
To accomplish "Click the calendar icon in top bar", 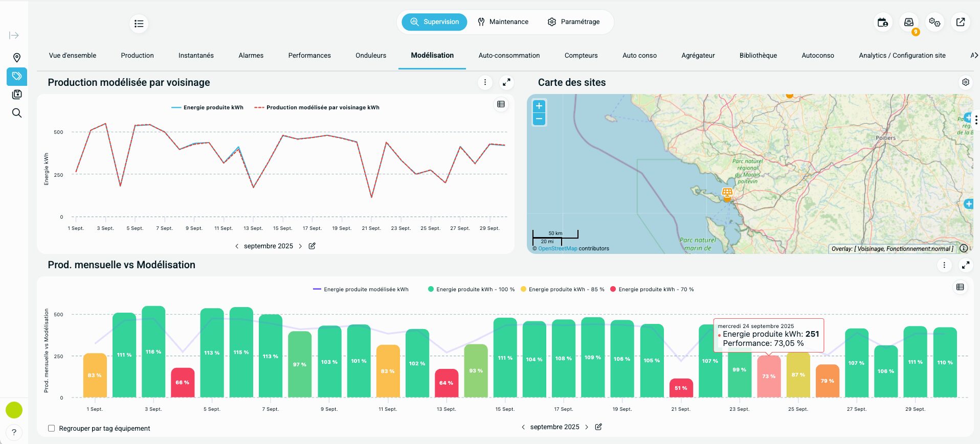I will (x=882, y=22).
